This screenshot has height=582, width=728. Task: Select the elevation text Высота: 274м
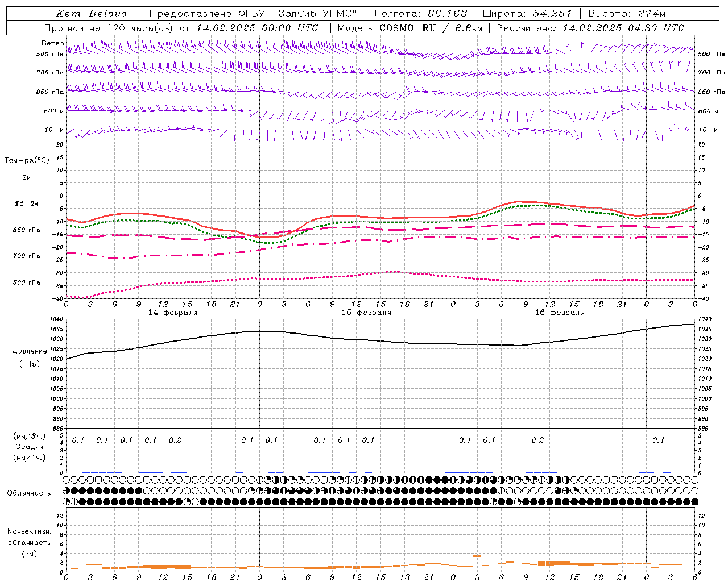tap(627, 14)
